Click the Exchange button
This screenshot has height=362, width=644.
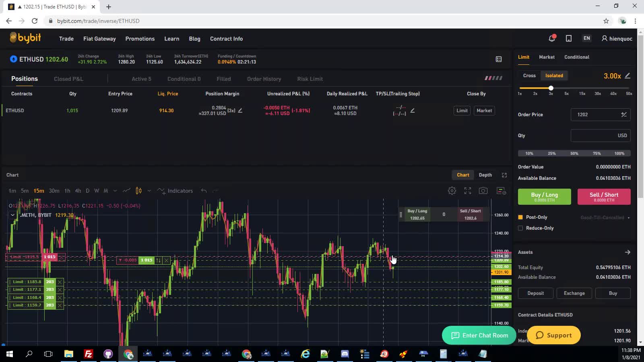coord(574,293)
